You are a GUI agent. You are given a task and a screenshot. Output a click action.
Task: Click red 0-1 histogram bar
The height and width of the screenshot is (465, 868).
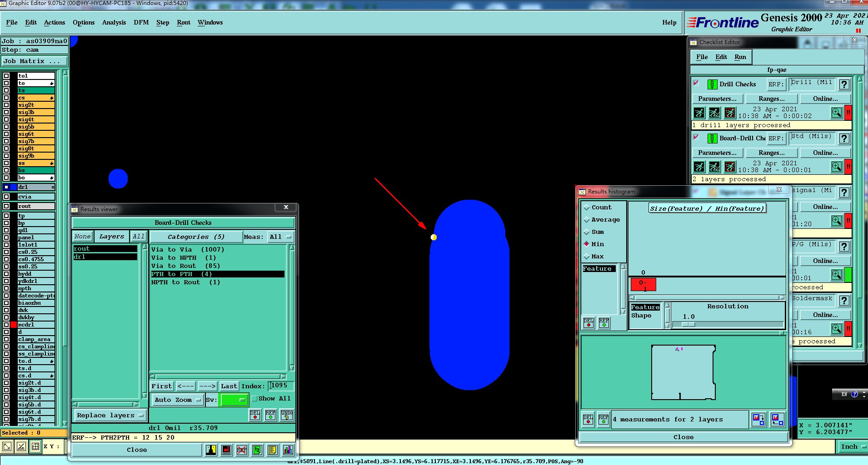pyautogui.click(x=643, y=285)
